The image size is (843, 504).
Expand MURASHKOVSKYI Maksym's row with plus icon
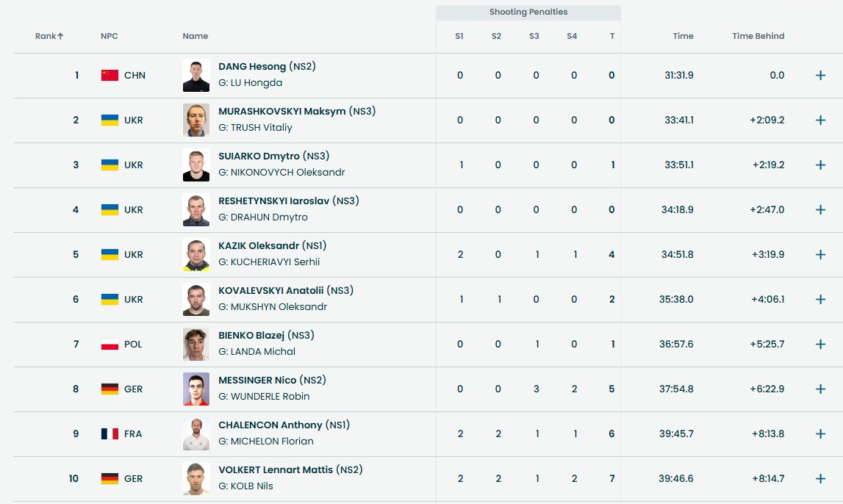pyautogui.click(x=820, y=120)
